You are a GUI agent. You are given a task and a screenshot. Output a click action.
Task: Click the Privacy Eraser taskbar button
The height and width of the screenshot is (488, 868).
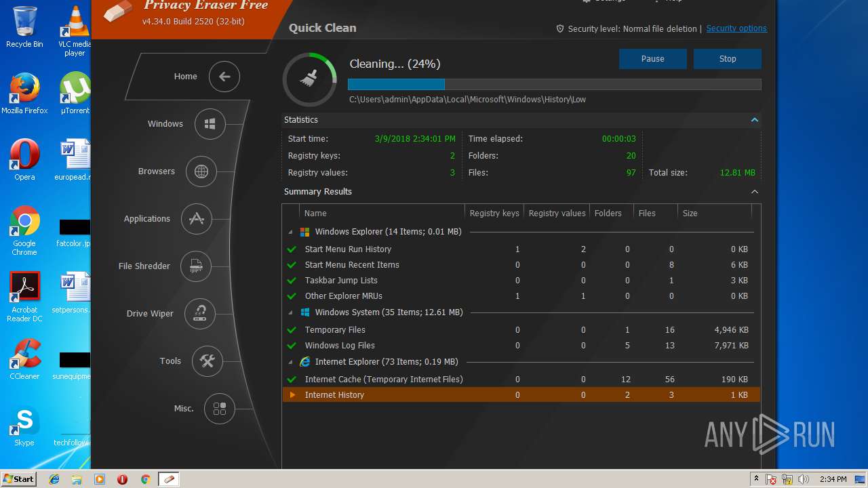point(169,479)
